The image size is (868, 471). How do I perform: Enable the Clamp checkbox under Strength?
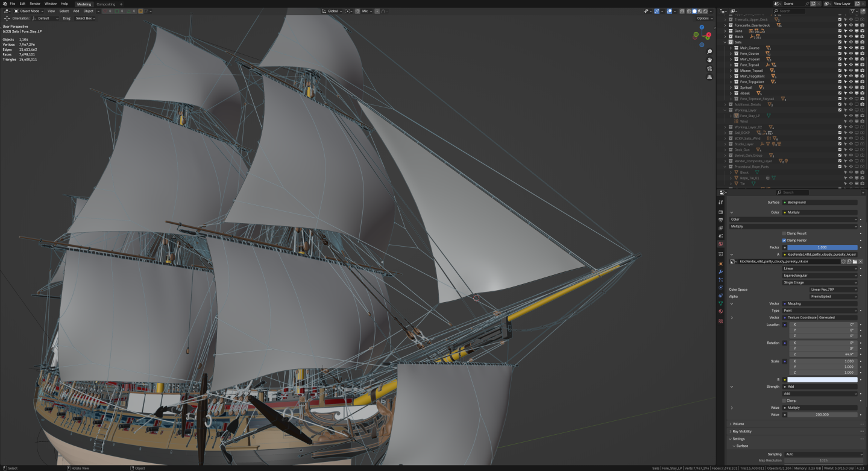(784, 400)
